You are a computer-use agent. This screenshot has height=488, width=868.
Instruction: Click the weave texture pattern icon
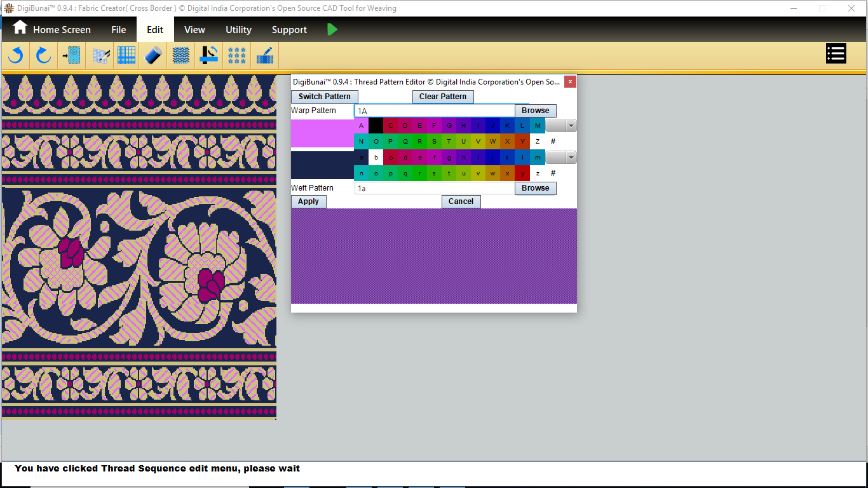click(181, 56)
